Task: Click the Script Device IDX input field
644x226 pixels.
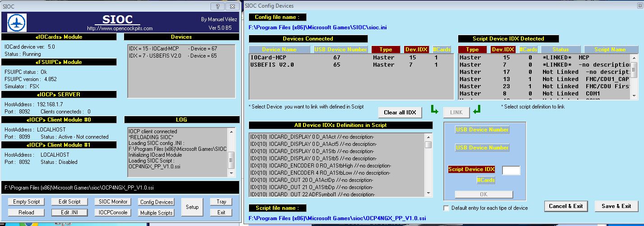Action: click(511, 170)
